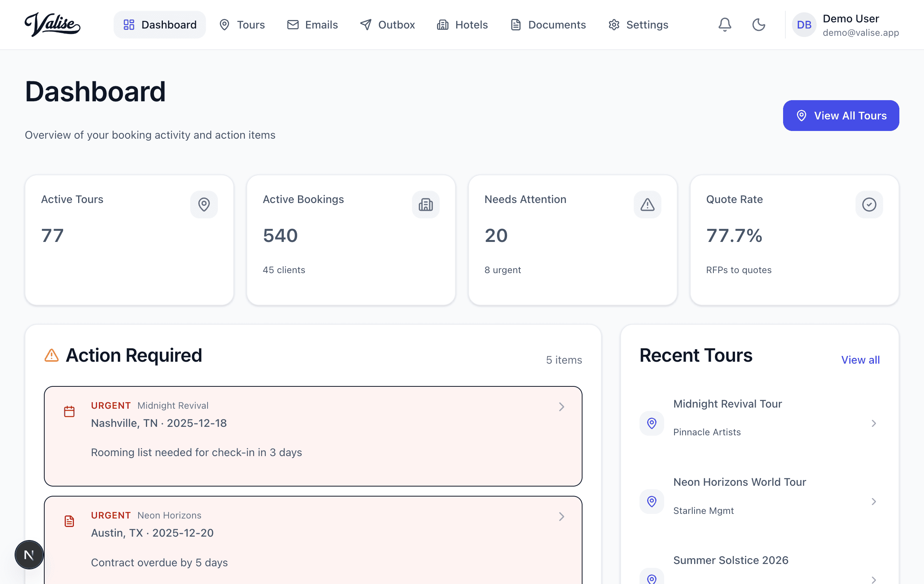Viewport: 924px width, 584px height.
Task: Click the 45 clients label
Action: pos(284,270)
